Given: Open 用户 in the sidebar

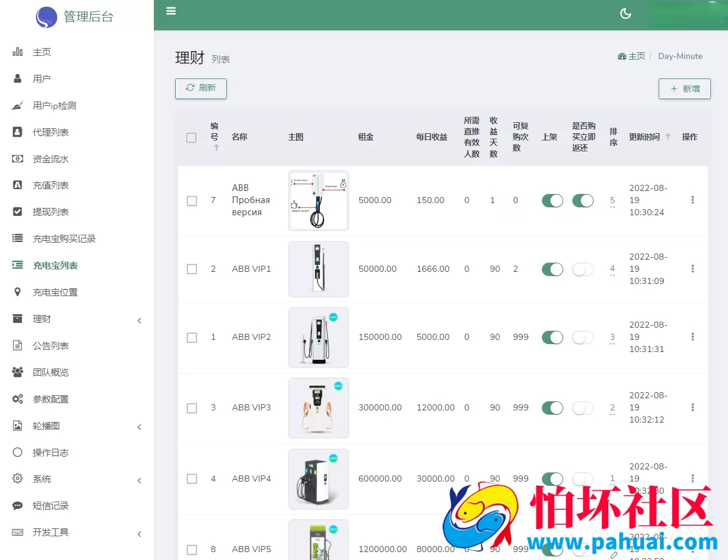Looking at the screenshot, I should (x=42, y=78).
